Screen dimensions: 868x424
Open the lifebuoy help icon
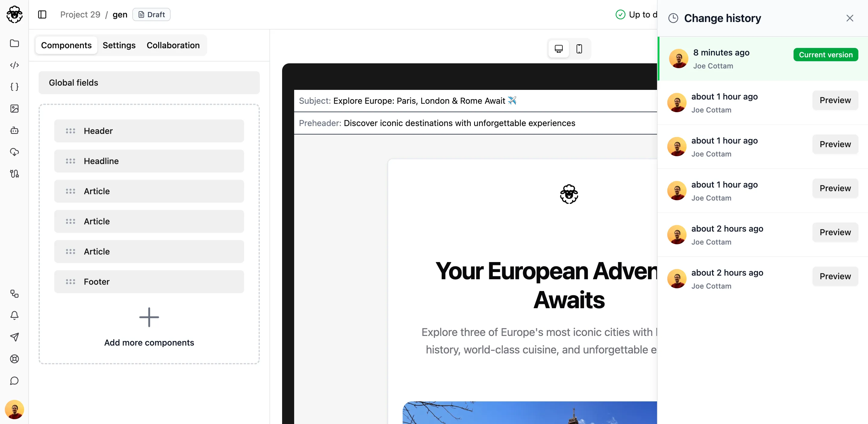click(14, 359)
